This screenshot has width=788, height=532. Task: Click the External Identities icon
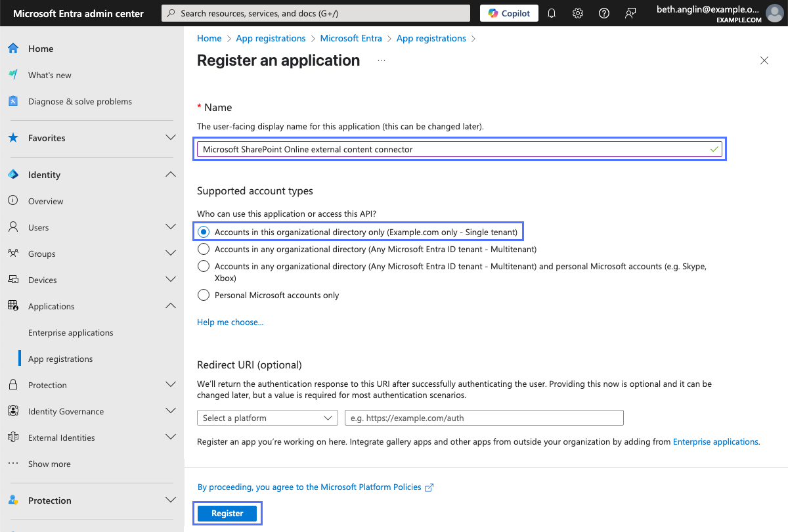pos(13,437)
